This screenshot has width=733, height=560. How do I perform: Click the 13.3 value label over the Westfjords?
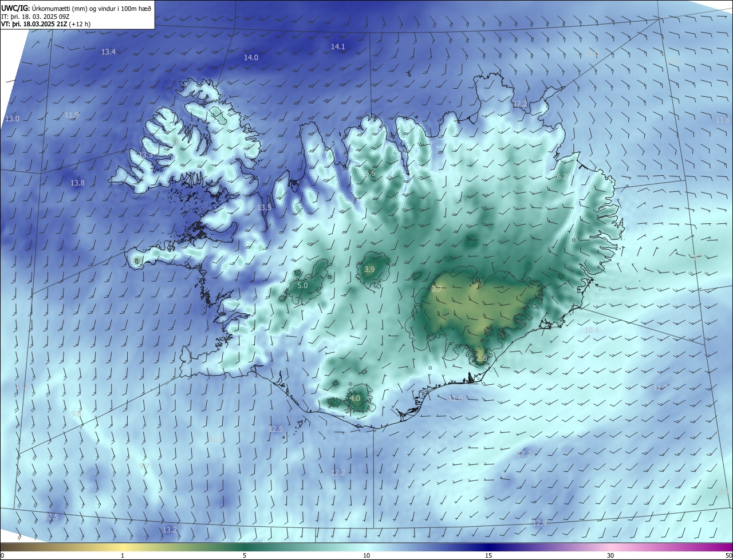click(145, 155)
